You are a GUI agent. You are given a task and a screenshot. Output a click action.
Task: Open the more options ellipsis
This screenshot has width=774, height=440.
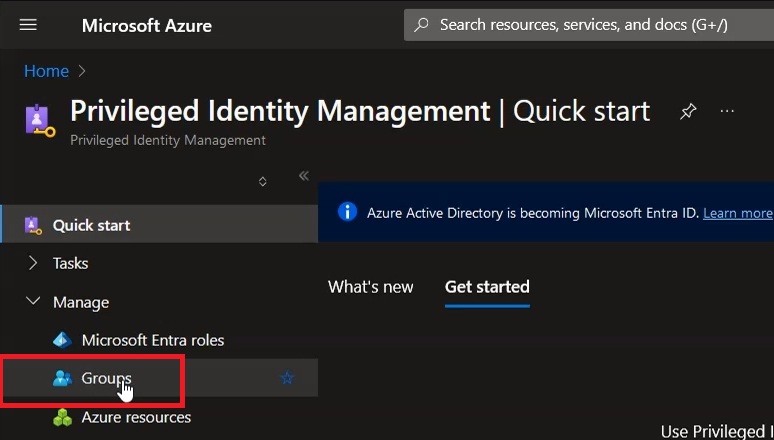[727, 111]
